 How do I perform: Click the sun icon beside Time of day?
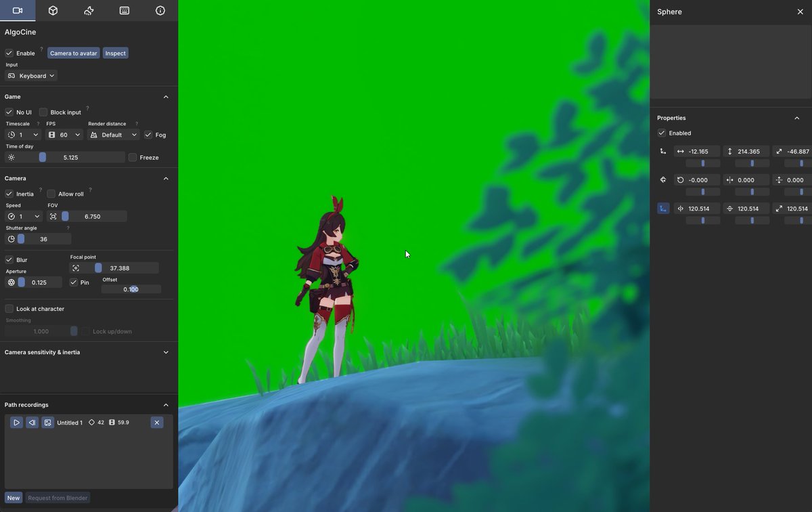(x=12, y=157)
